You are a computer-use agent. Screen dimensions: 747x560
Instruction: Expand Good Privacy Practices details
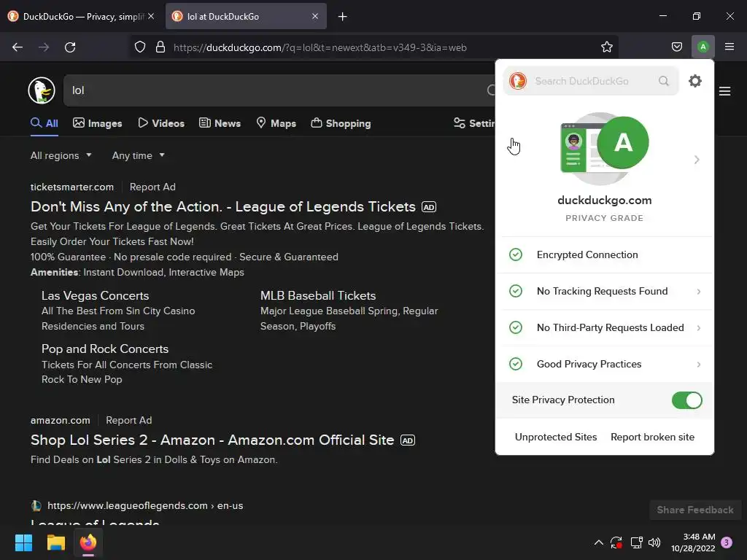(605, 365)
